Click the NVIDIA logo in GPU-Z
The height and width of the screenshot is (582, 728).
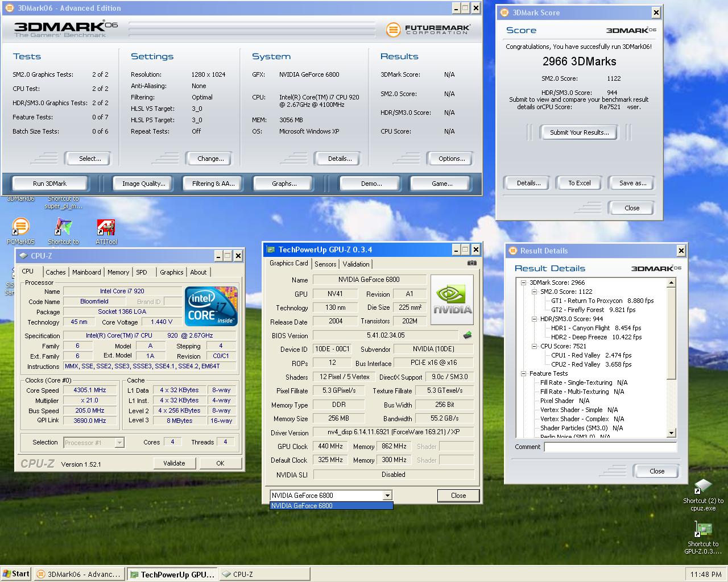(452, 300)
